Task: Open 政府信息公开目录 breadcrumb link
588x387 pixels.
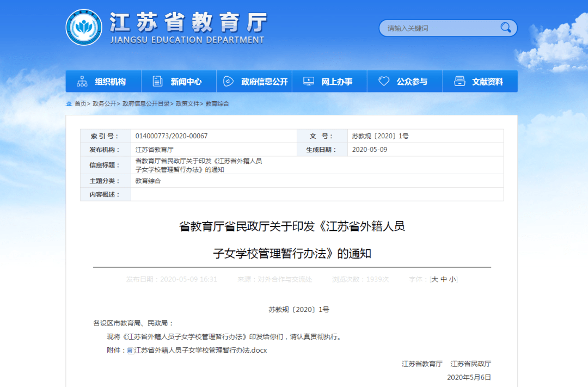Action: point(146,103)
